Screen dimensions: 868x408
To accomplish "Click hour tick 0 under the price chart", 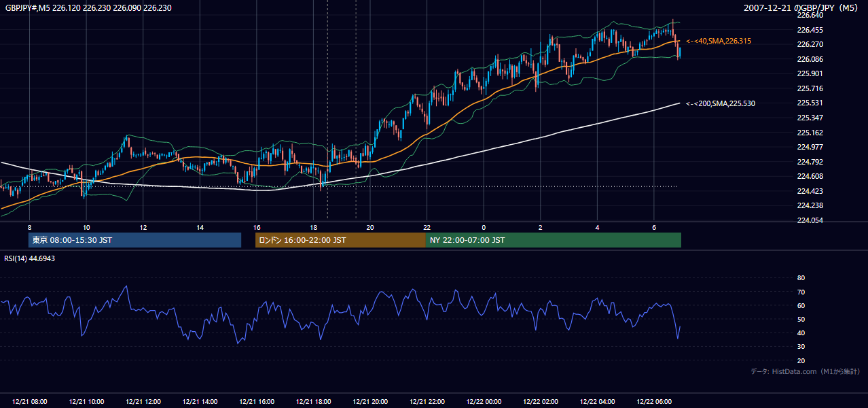I will (484, 226).
